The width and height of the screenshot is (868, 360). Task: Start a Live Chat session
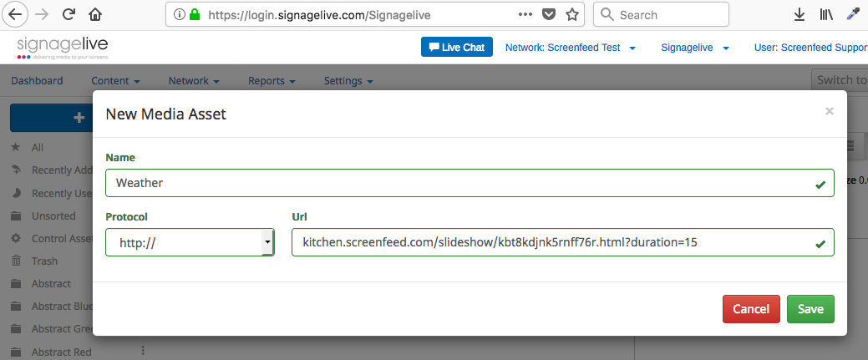[457, 48]
